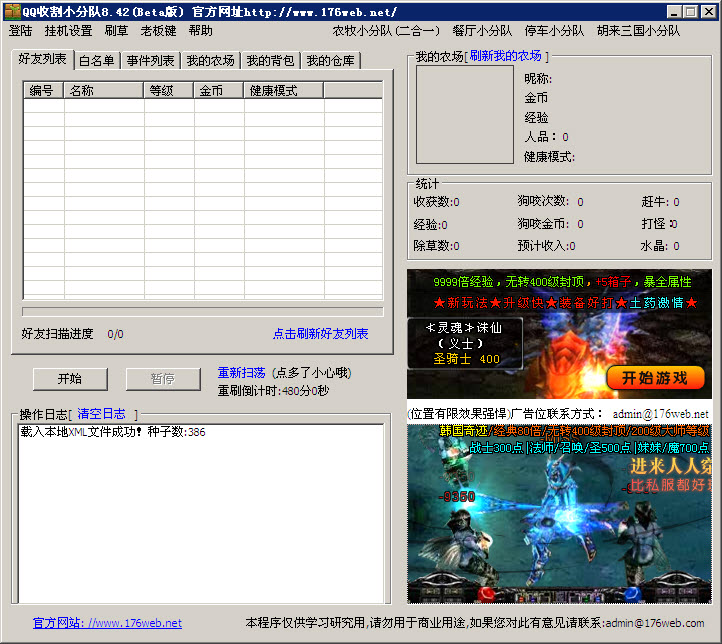Image resolution: width=722 pixels, height=644 pixels.
Task: Open 停车小分队 menu item
Action: (554, 31)
